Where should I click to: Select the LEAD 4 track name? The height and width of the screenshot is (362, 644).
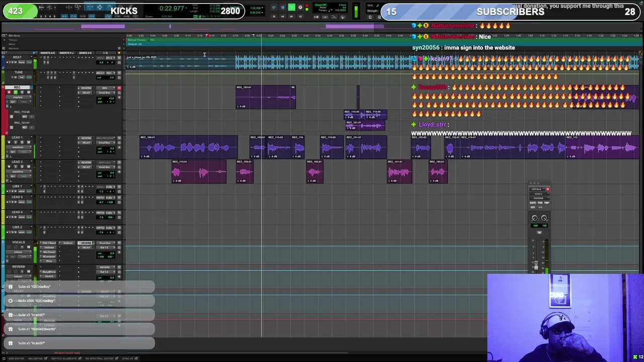(x=17, y=212)
